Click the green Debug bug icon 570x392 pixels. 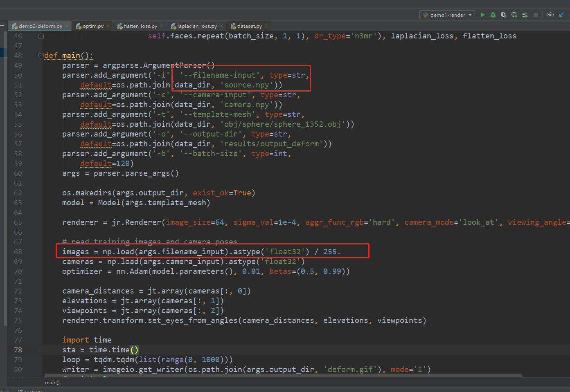click(x=493, y=15)
